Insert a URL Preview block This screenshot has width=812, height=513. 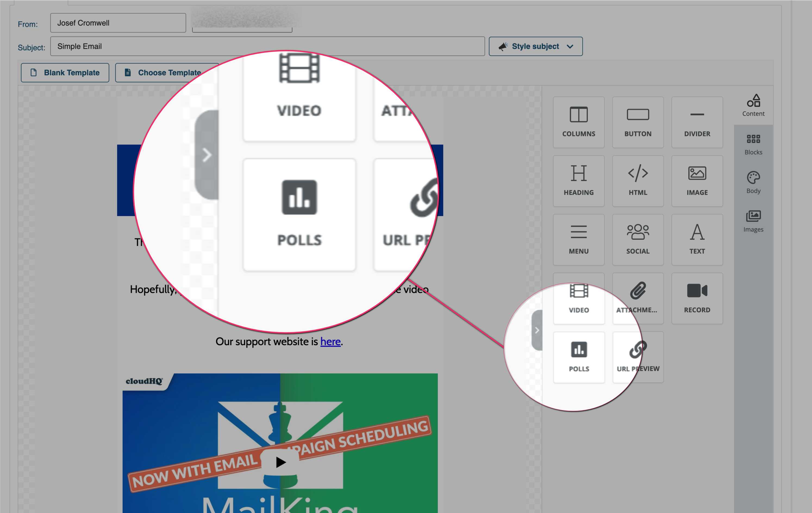coord(638,357)
